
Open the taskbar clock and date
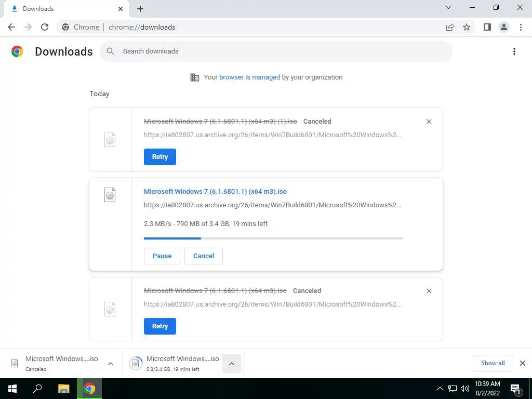click(487, 389)
